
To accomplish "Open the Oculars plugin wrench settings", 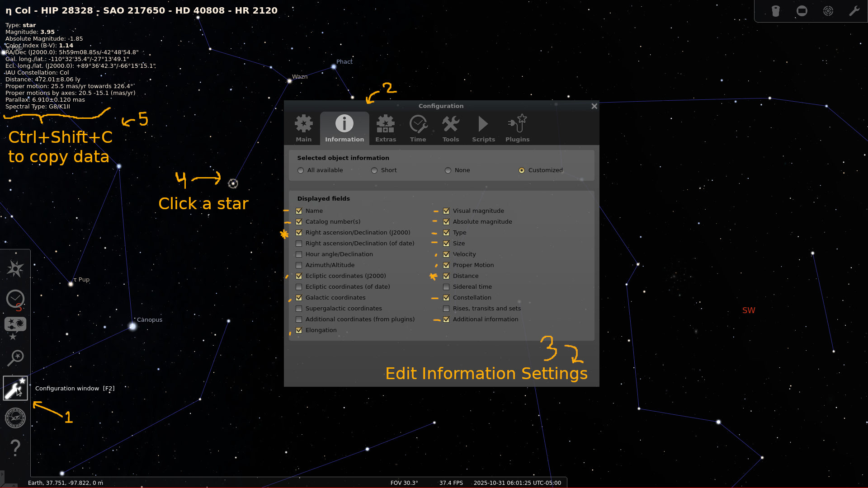I will (x=854, y=11).
